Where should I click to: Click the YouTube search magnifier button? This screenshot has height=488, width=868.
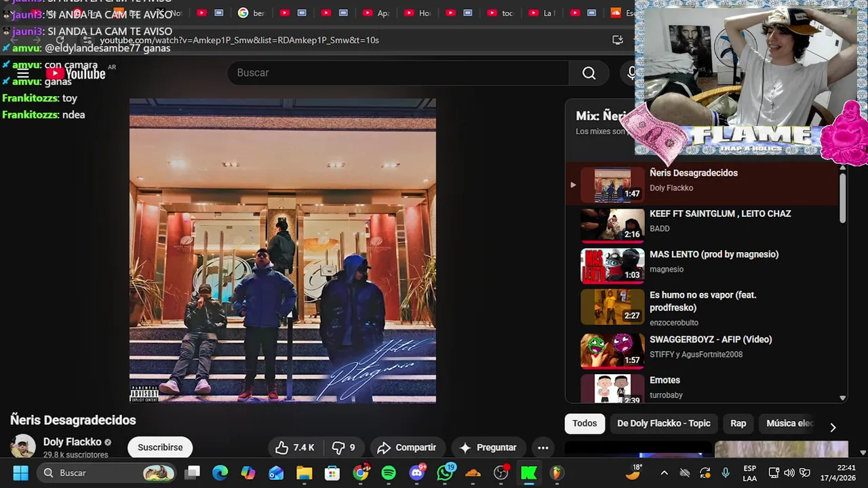(x=589, y=73)
